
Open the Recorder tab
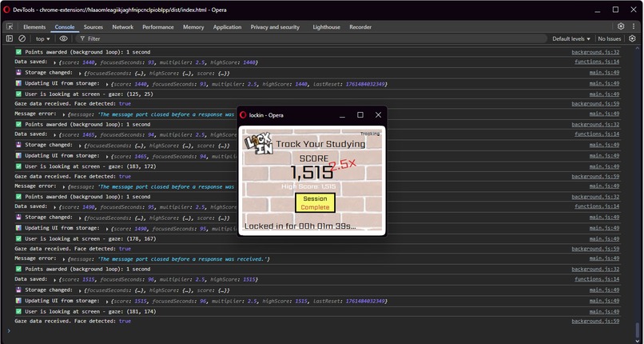[360, 26]
